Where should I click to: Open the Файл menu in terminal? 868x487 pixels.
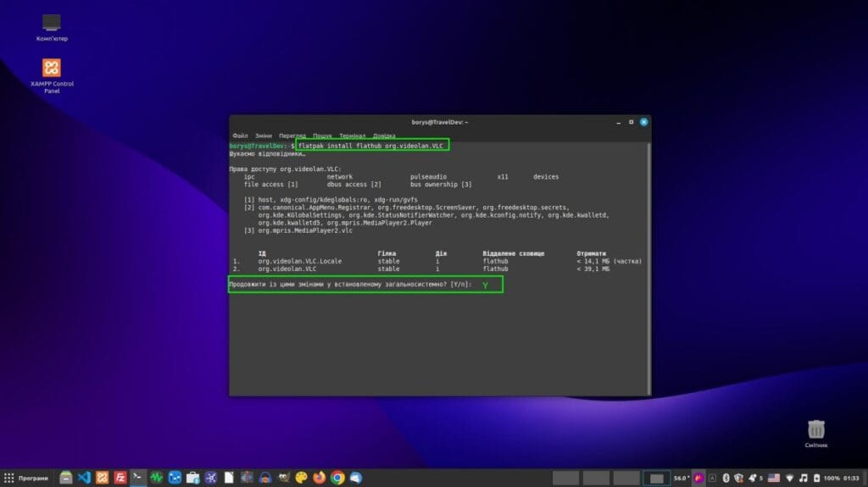pos(240,136)
